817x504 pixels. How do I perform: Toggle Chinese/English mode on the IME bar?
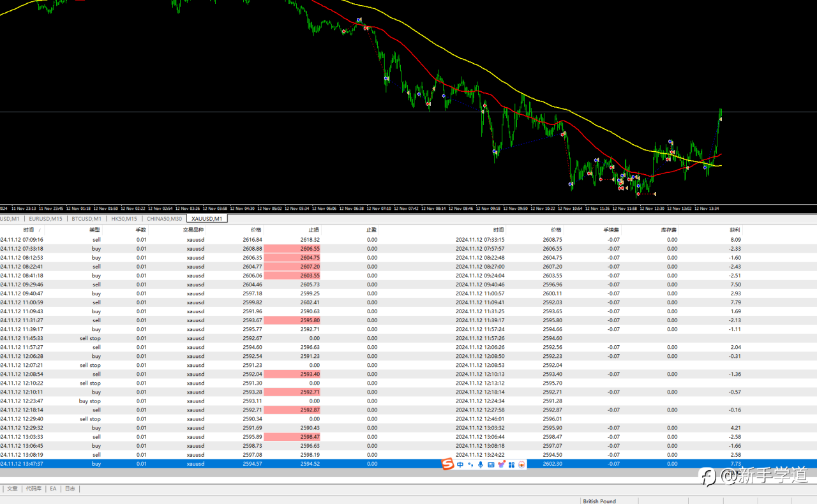coord(460,464)
